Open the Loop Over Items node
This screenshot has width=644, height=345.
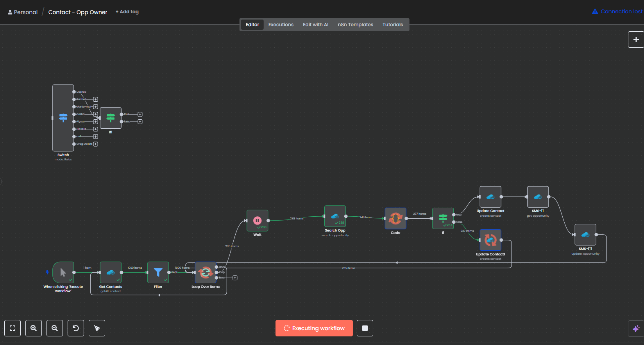[205, 272]
